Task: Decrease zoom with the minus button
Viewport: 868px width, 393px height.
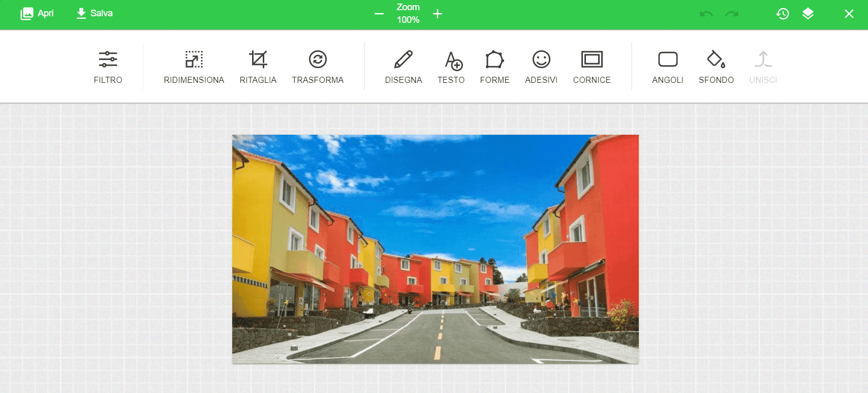Action: [379, 14]
